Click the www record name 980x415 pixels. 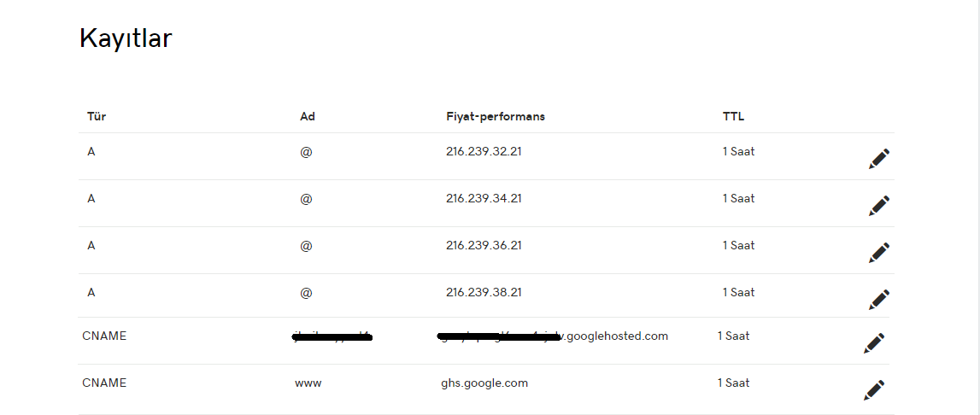coord(308,383)
